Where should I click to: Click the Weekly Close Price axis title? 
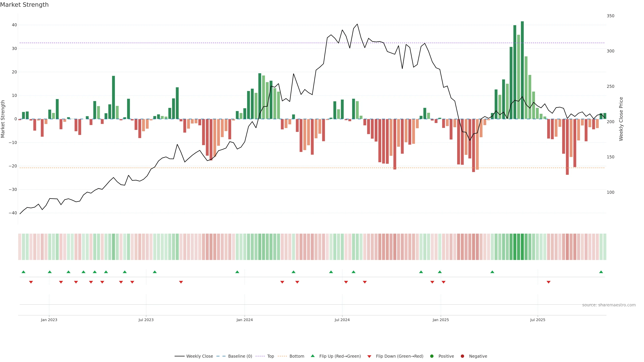[x=621, y=119]
